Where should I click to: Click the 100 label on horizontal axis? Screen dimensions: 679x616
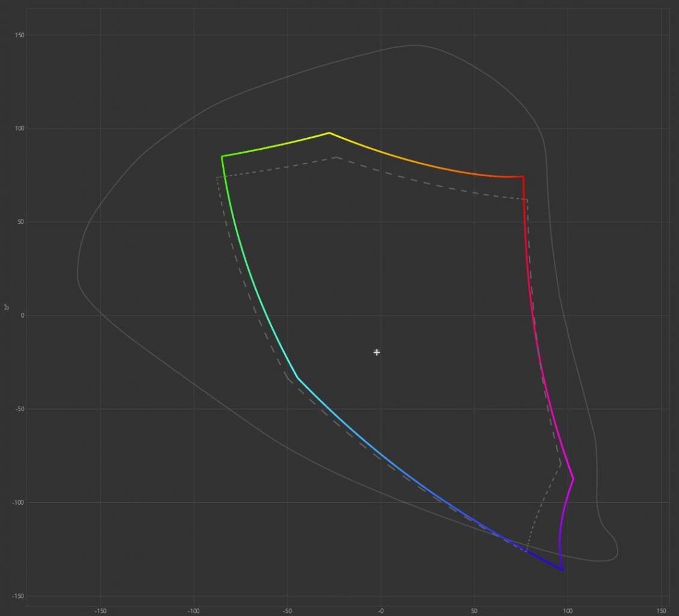568,611
